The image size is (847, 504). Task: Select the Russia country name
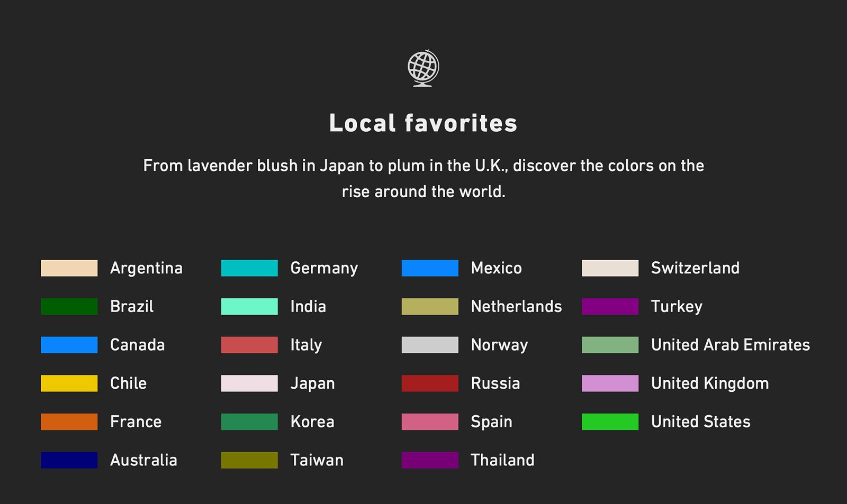[x=495, y=383]
